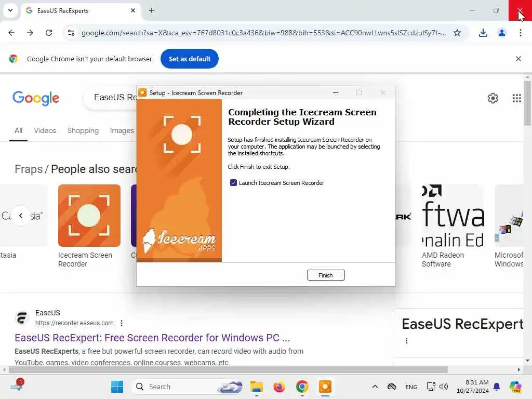Open site information icon in address bar
This screenshot has width=532, height=399.
[x=71, y=33]
